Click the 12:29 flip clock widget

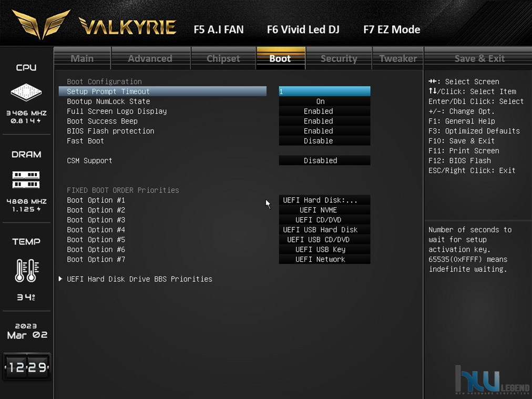[x=27, y=367]
